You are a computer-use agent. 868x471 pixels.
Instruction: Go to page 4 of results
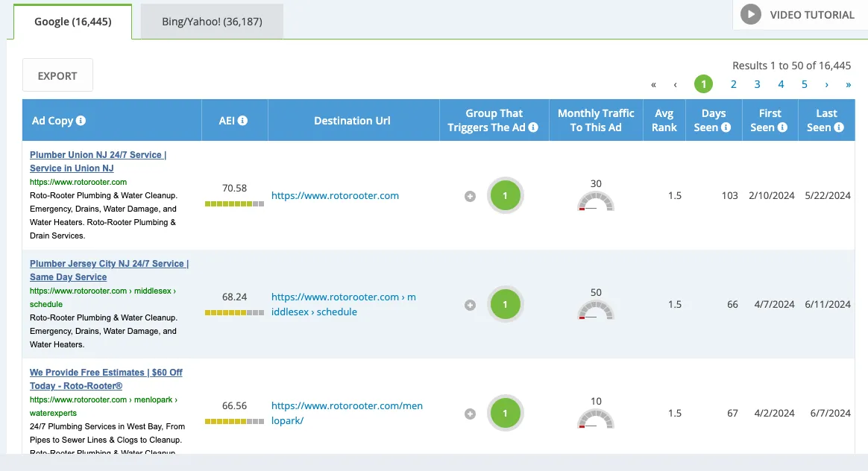click(x=781, y=84)
